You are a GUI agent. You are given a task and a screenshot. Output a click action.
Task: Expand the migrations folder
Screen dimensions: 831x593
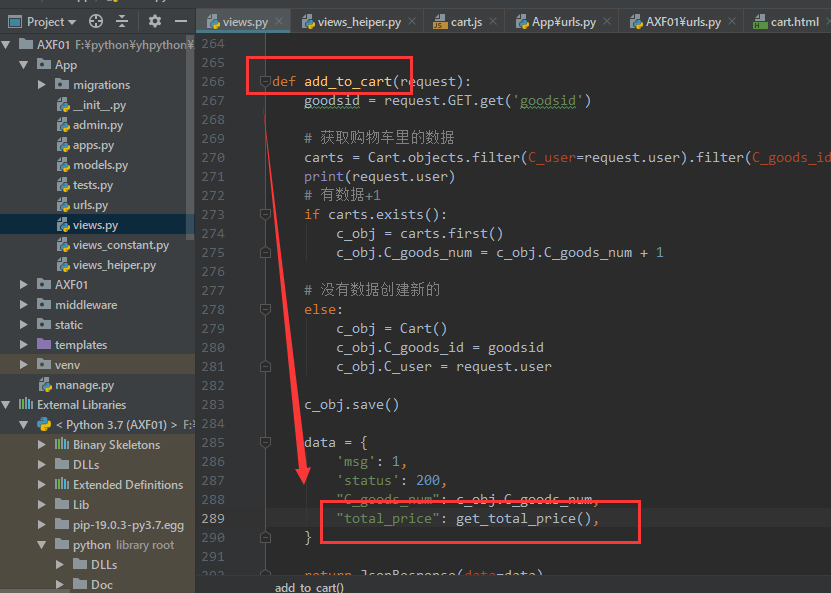coord(42,85)
